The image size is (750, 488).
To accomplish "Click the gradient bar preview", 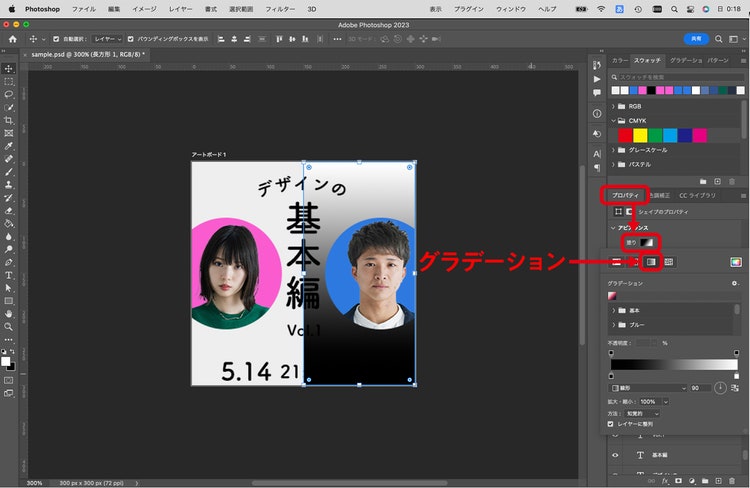I will 674,365.
